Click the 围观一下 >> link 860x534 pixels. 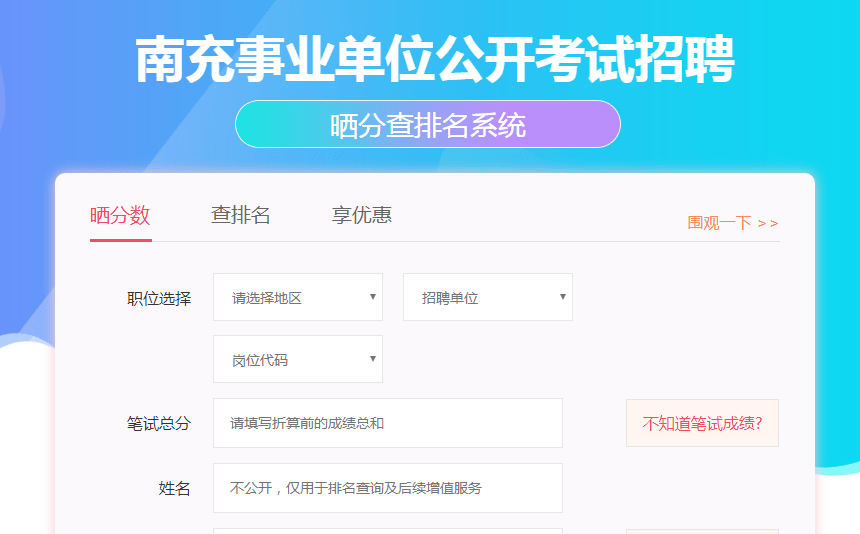[732, 223]
